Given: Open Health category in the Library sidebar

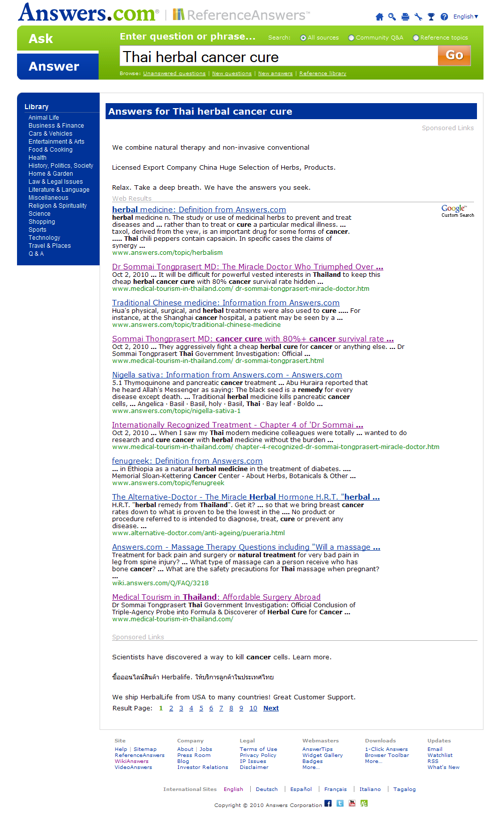Looking at the screenshot, I should [38, 158].
